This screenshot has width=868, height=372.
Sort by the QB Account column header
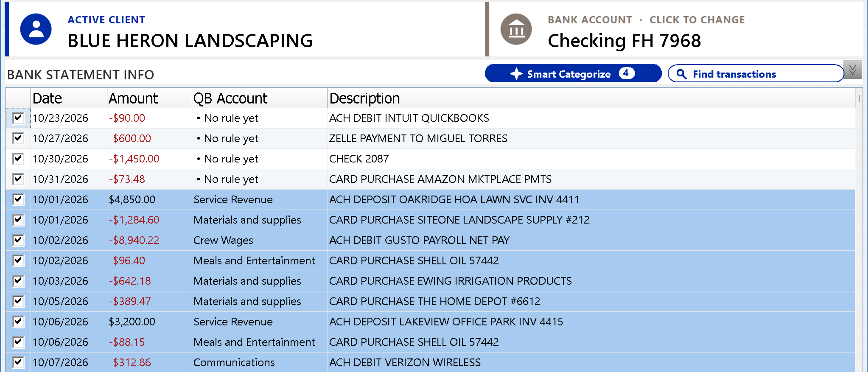260,98
